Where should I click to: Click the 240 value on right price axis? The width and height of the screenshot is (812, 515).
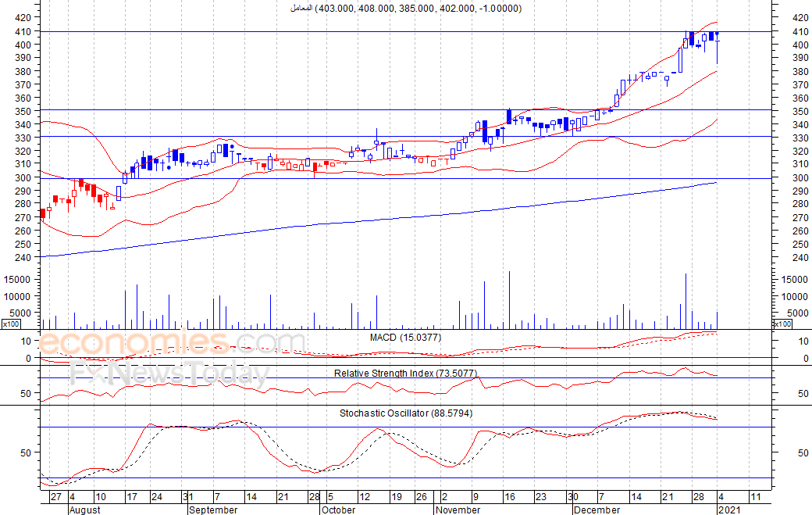click(800, 258)
